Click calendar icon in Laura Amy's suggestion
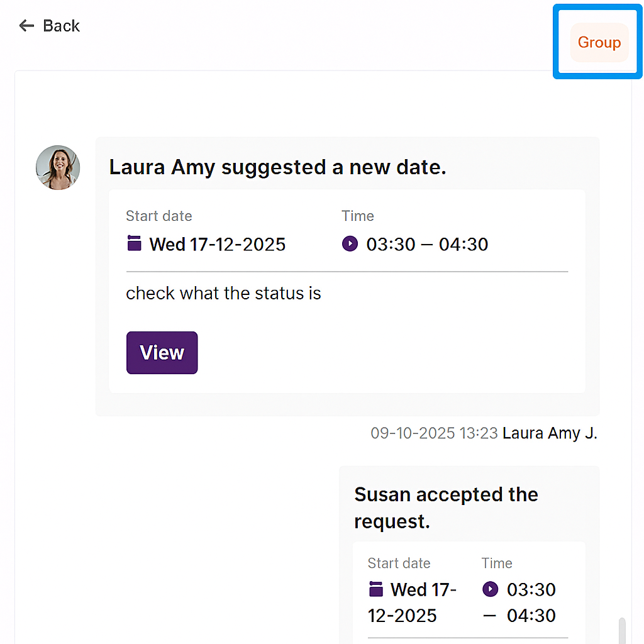 pos(134,243)
